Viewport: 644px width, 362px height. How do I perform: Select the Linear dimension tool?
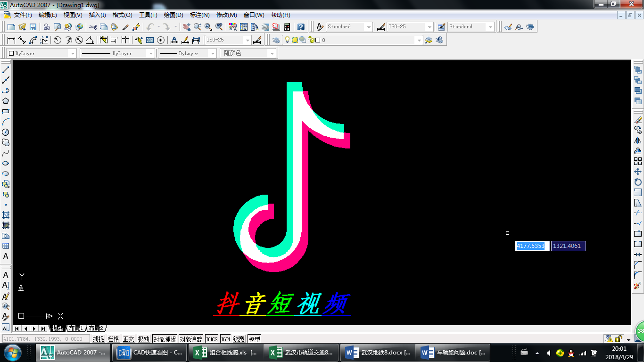(11, 40)
